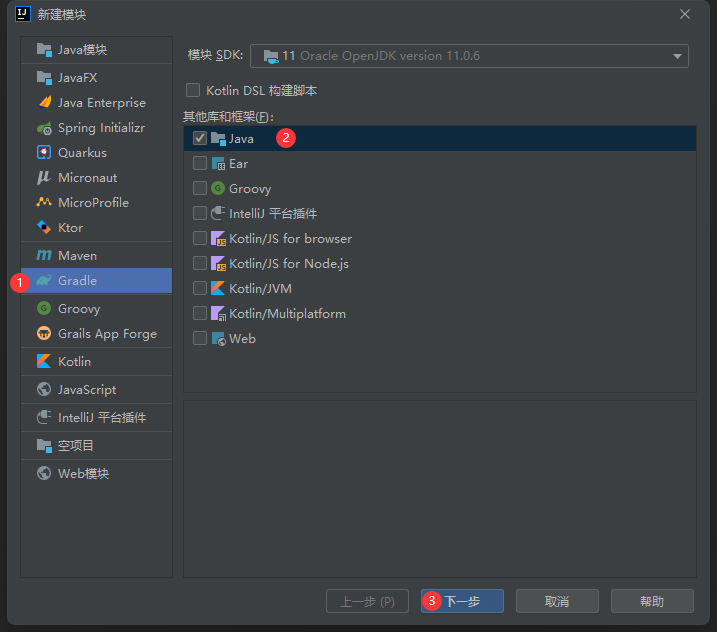This screenshot has width=717, height=632.
Task: Click the 取消 button
Action: [x=557, y=601]
